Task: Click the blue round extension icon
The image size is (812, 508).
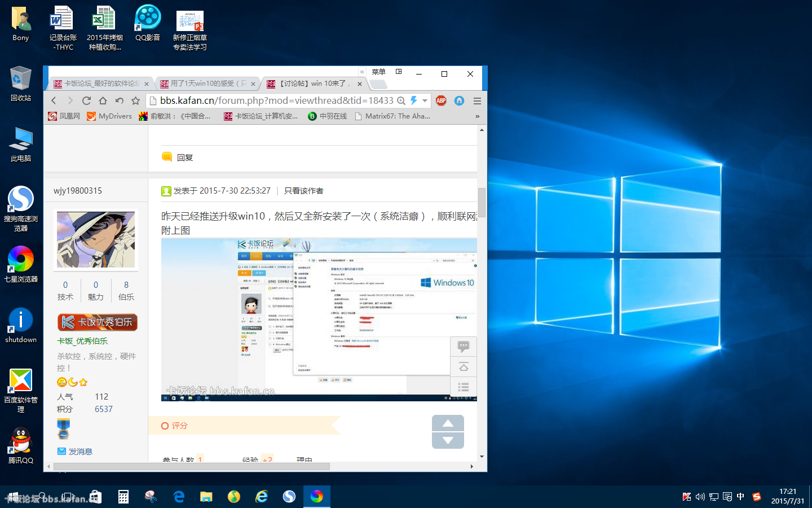Action: [x=459, y=100]
